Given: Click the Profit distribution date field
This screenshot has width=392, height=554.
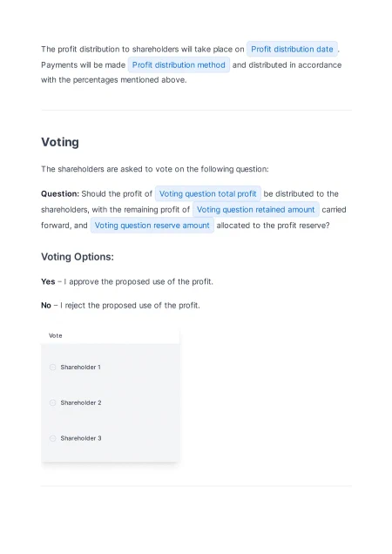Looking at the screenshot, I should coord(292,49).
